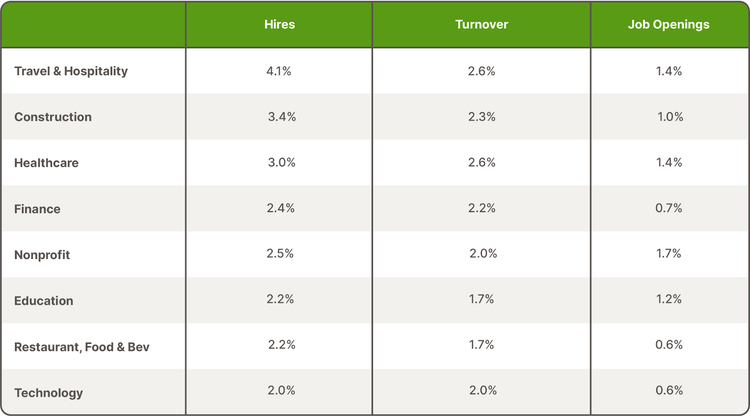Viewport: 750px width, 416px height.
Task: Click Education's 1.2% Job Openings cell
Action: coord(670,300)
